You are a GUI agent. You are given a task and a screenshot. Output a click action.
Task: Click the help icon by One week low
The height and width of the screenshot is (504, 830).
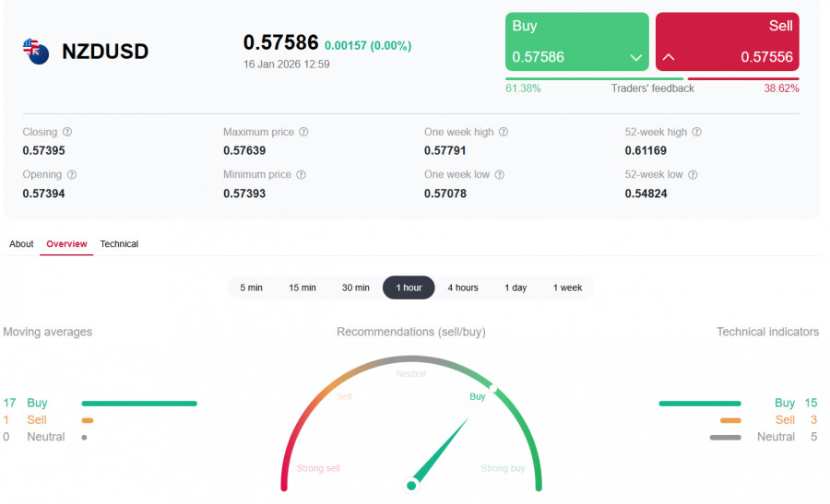pyautogui.click(x=501, y=174)
